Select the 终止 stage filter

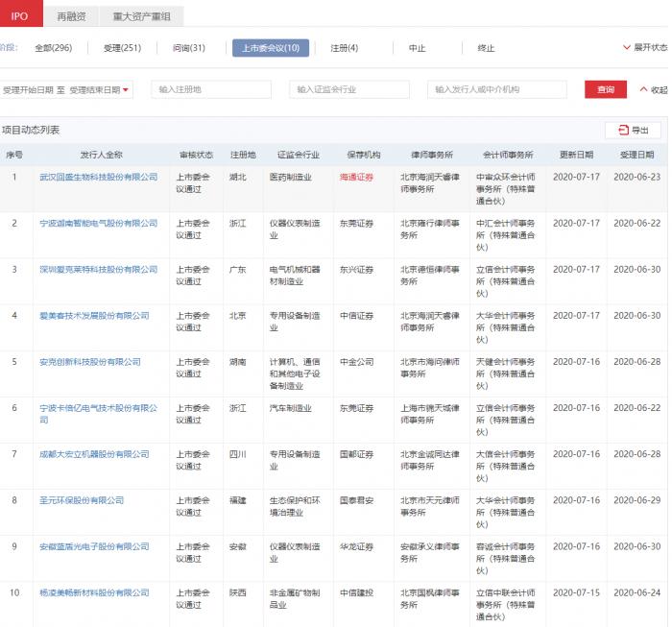(x=486, y=48)
